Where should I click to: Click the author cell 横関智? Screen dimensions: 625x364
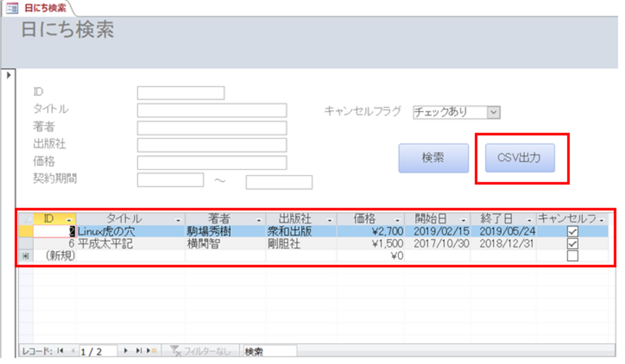coord(225,243)
